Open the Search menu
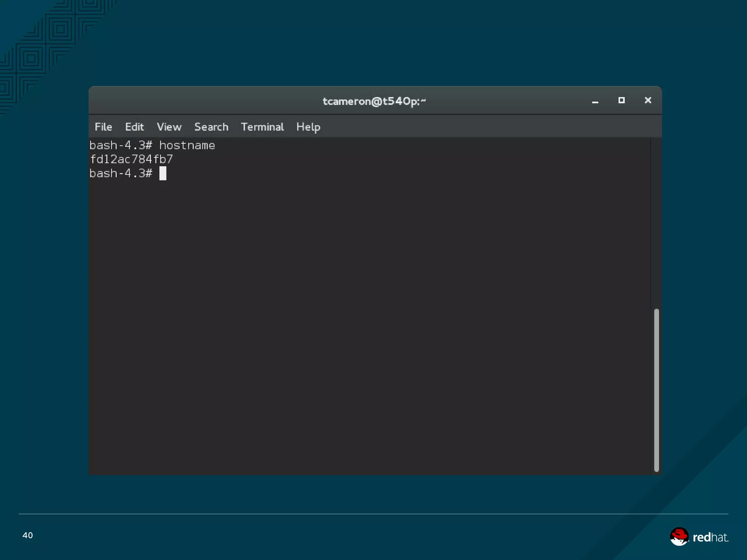 point(211,127)
